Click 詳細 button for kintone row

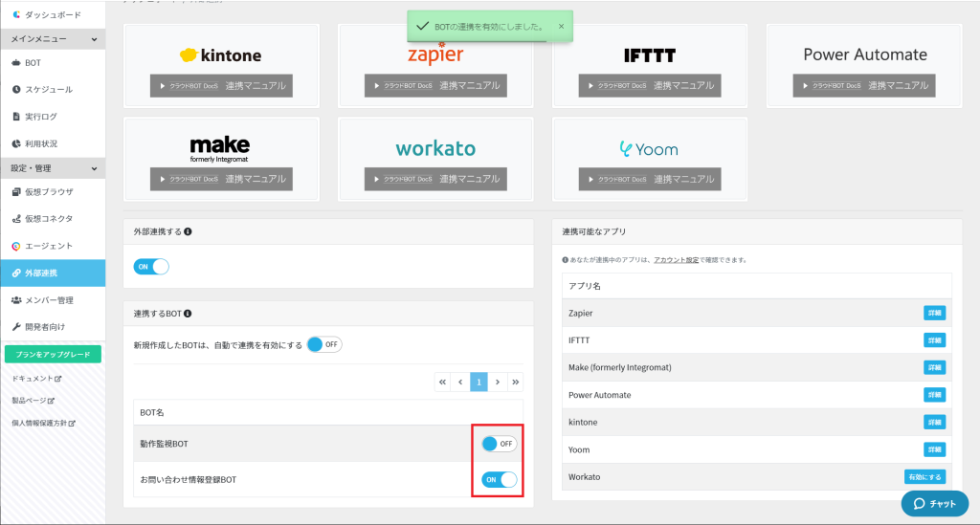[x=934, y=422]
